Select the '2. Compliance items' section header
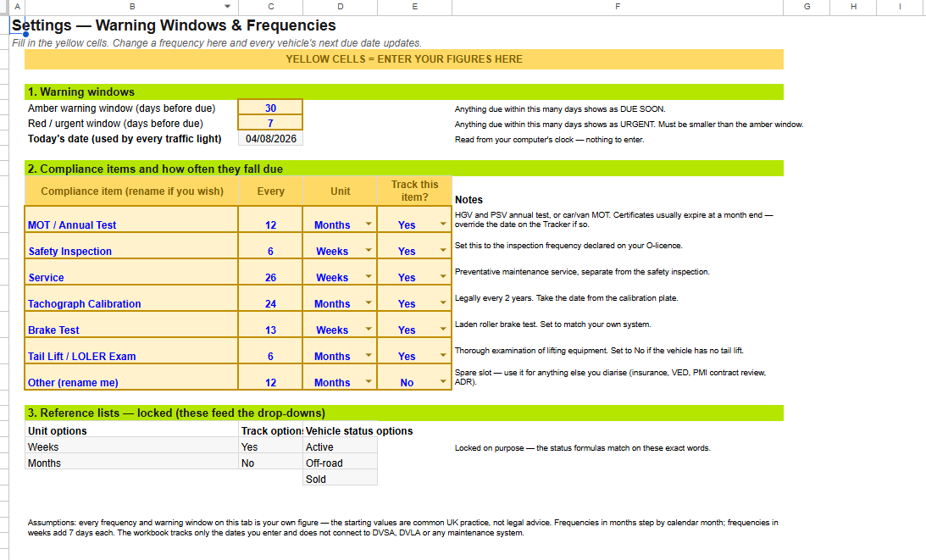Image resolution: width=926 pixels, height=560 pixels. tap(404, 169)
